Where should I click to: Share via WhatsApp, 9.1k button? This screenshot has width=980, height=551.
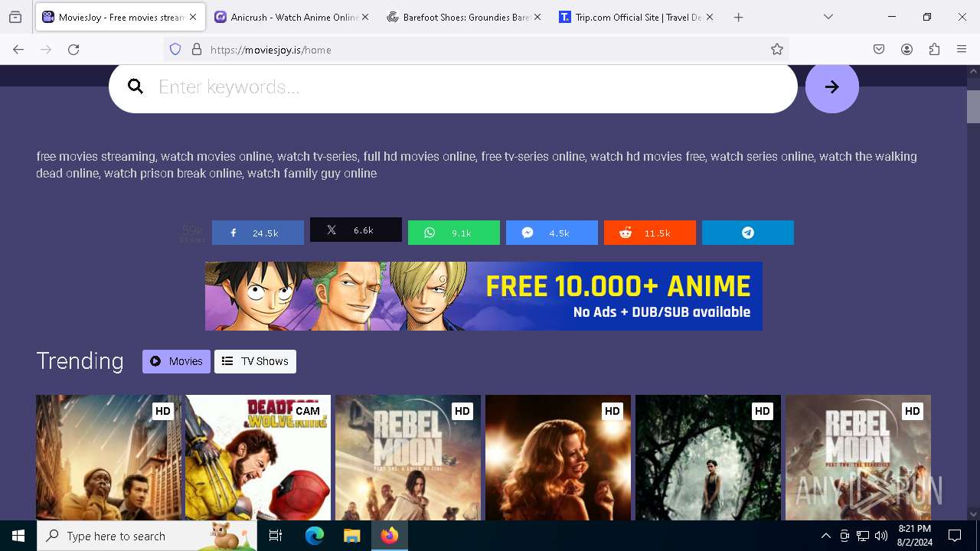pos(453,233)
